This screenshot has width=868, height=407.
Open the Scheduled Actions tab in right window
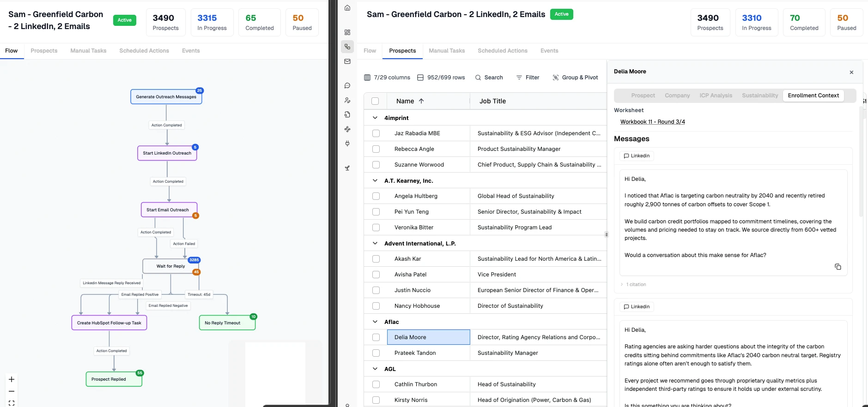503,51
